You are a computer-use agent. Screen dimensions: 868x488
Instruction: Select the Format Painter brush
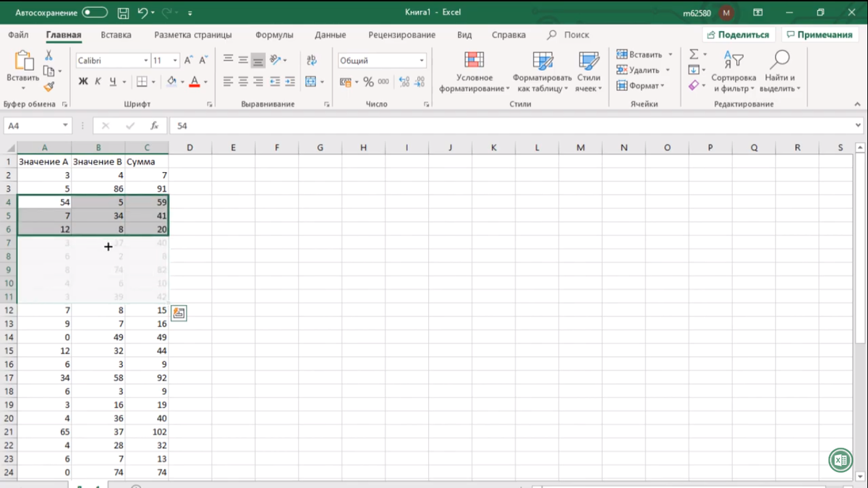point(48,87)
